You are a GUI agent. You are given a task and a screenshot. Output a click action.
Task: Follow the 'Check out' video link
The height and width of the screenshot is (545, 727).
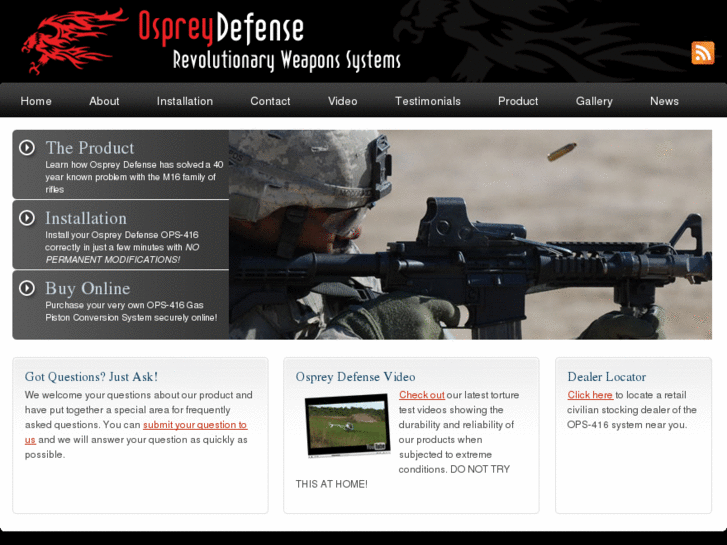(421, 395)
